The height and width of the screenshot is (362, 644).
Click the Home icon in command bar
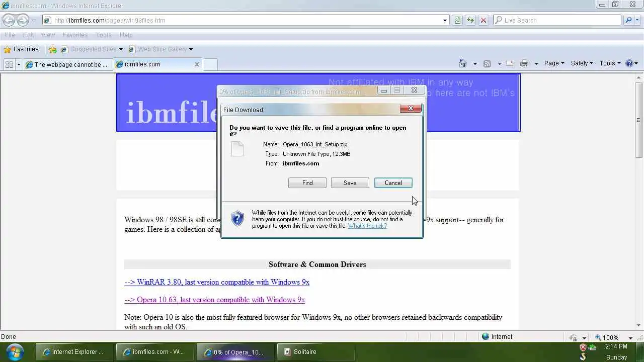pyautogui.click(x=463, y=63)
